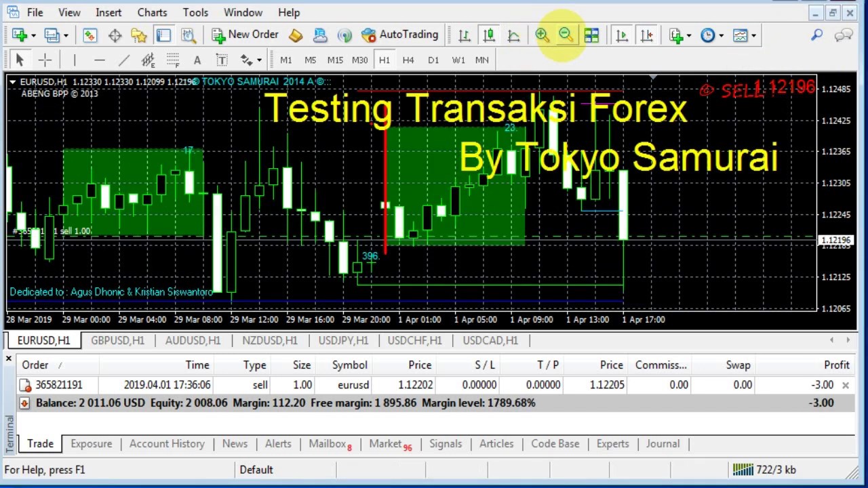Screen dimensions: 868x488
Task: Switch chart to bar chart
Action: click(465, 35)
